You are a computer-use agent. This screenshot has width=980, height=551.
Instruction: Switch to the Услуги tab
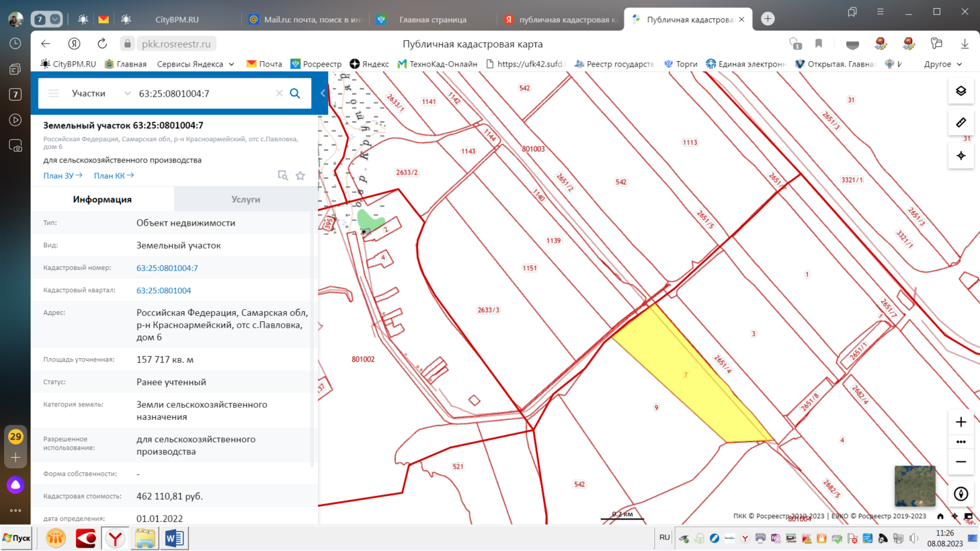(245, 200)
